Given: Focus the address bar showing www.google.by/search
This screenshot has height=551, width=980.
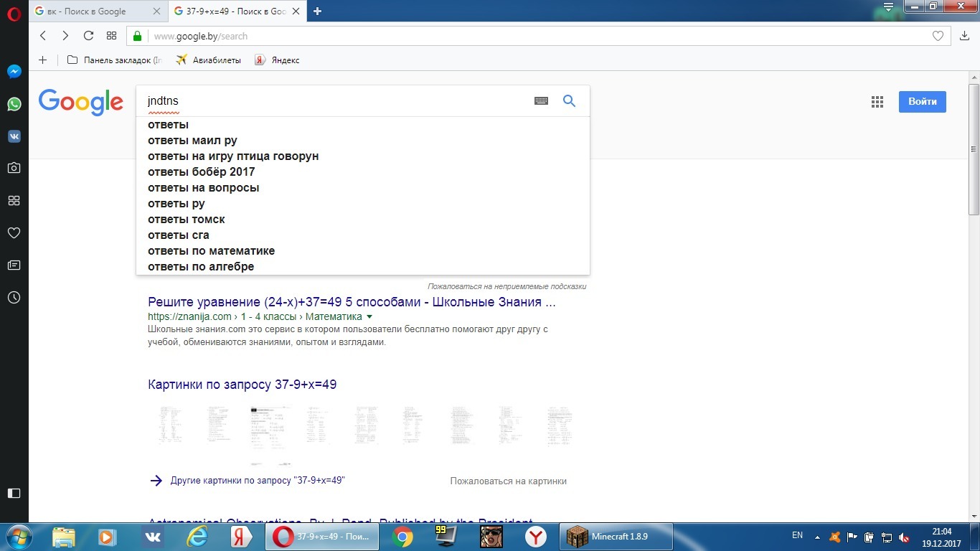Looking at the screenshot, I should click(x=538, y=36).
